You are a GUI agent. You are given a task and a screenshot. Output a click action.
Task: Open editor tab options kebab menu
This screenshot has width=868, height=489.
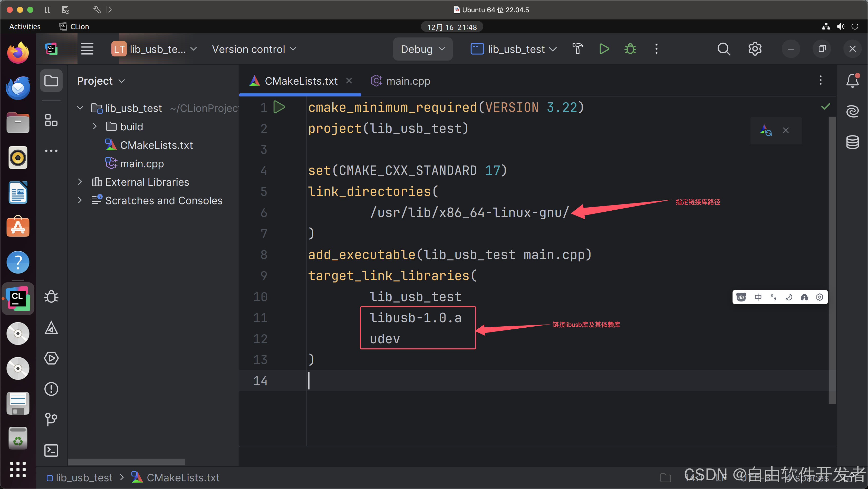click(821, 80)
